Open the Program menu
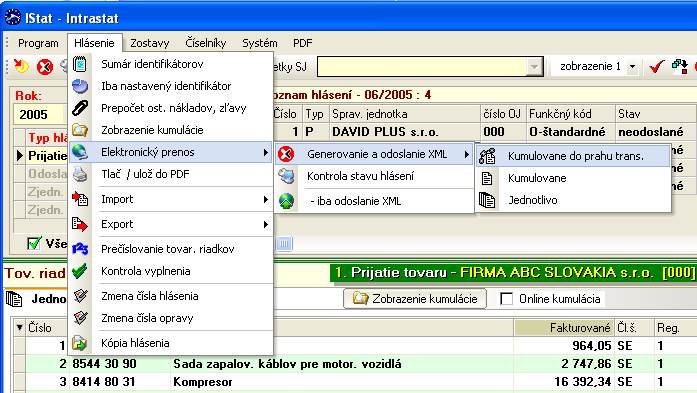The image size is (697, 393). pos(38,43)
